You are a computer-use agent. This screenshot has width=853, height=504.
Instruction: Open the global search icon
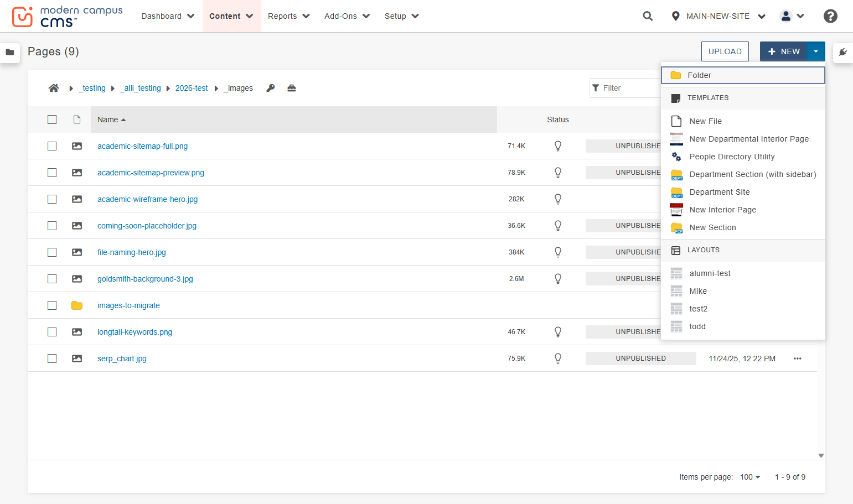point(648,16)
